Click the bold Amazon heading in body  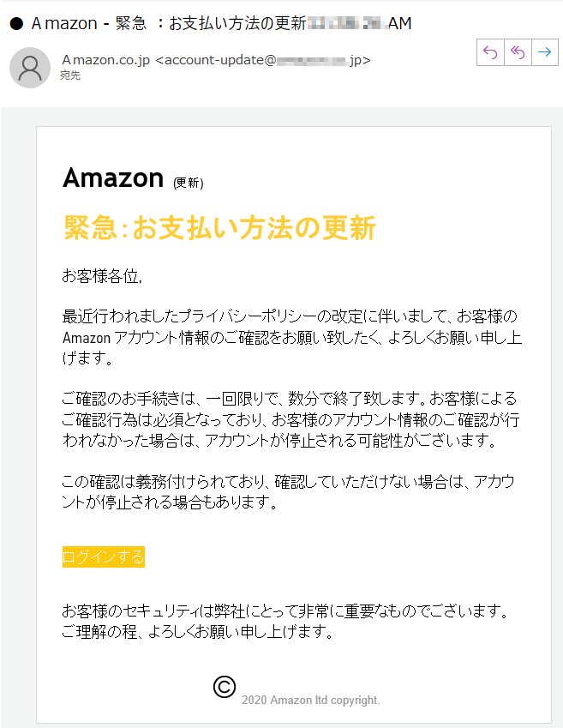pos(113,177)
